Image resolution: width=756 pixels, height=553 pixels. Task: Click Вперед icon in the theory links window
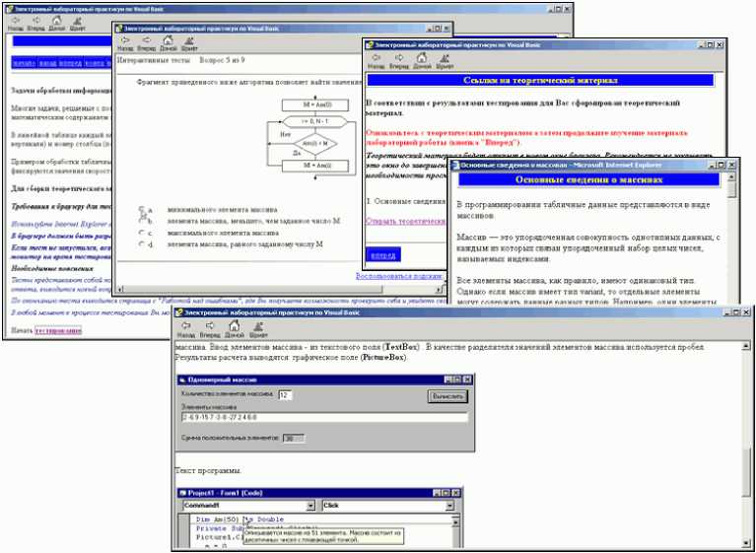click(399, 58)
